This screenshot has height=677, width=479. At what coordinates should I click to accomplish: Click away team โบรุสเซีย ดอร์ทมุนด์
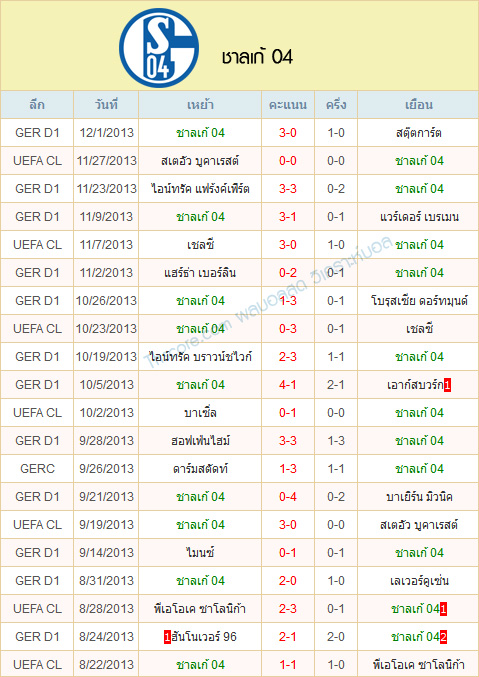[419, 301]
